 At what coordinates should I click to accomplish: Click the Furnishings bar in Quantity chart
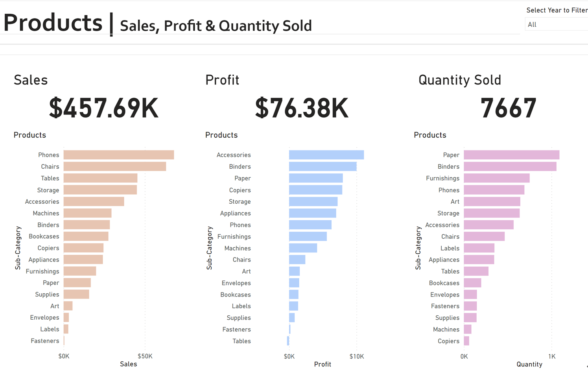pos(496,178)
